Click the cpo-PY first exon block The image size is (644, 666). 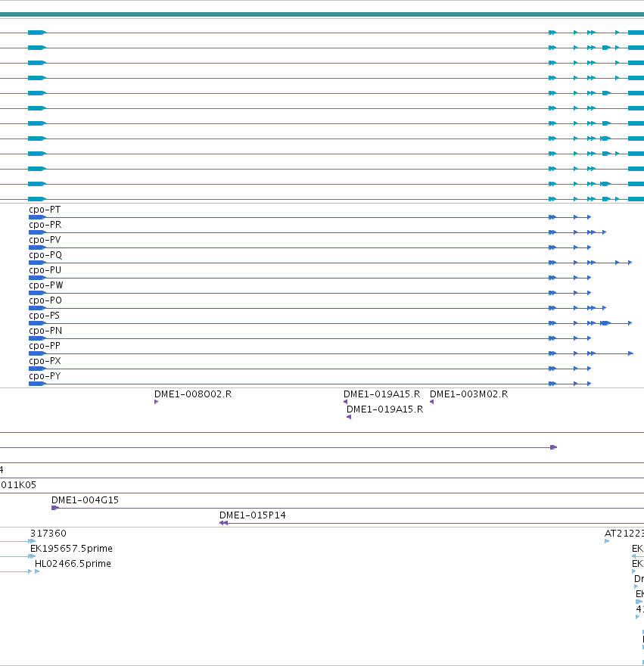click(37, 384)
